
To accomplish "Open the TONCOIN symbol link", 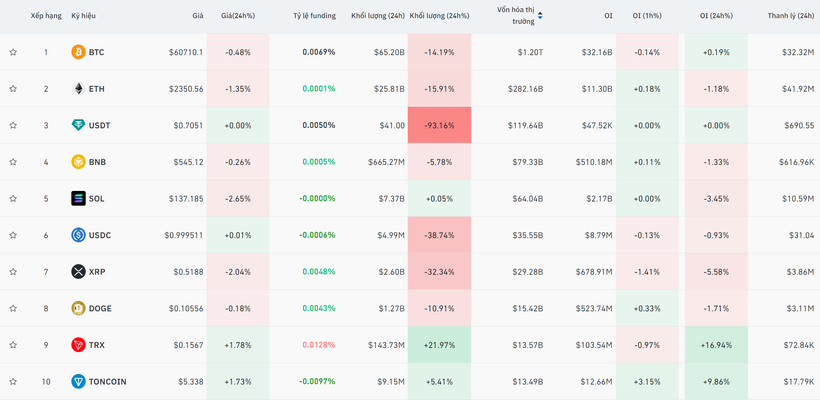I will pyautogui.click(x=107, y=381).
